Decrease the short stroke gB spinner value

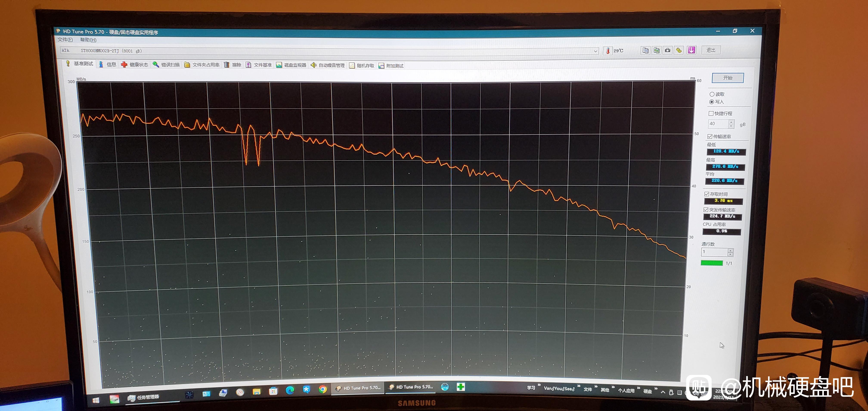click(731, 126)
